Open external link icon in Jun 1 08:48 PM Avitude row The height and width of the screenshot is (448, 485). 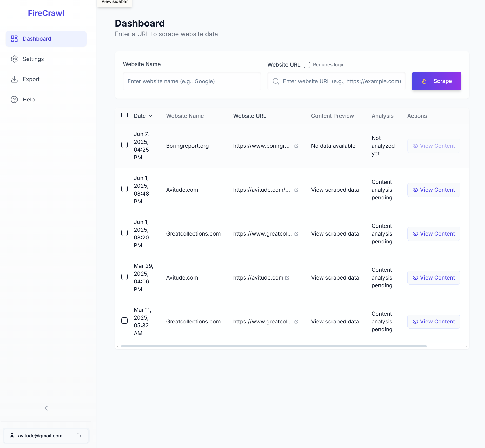pyautogui.click(x=296, y=190)
